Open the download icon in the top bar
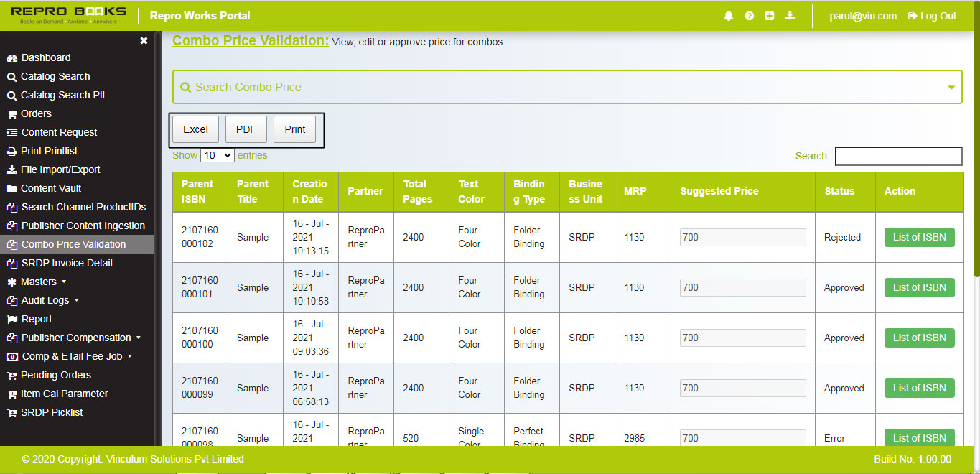The image size is (980, 474). tap(790, 14)
